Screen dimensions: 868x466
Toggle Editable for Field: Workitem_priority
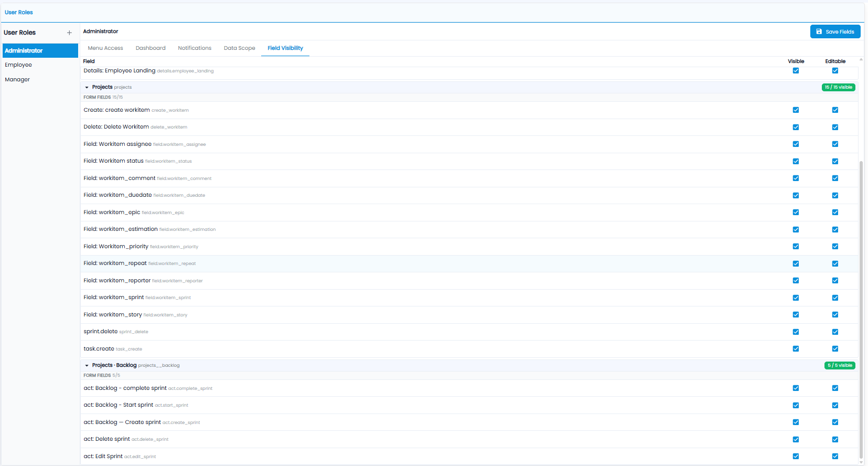tap(835, 247)
